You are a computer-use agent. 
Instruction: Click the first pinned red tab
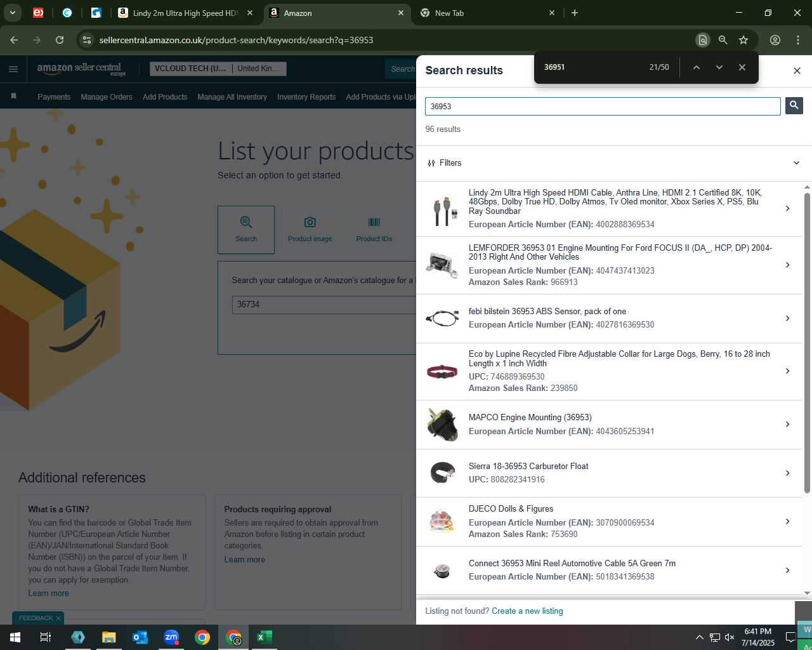(x=38, y=13)
